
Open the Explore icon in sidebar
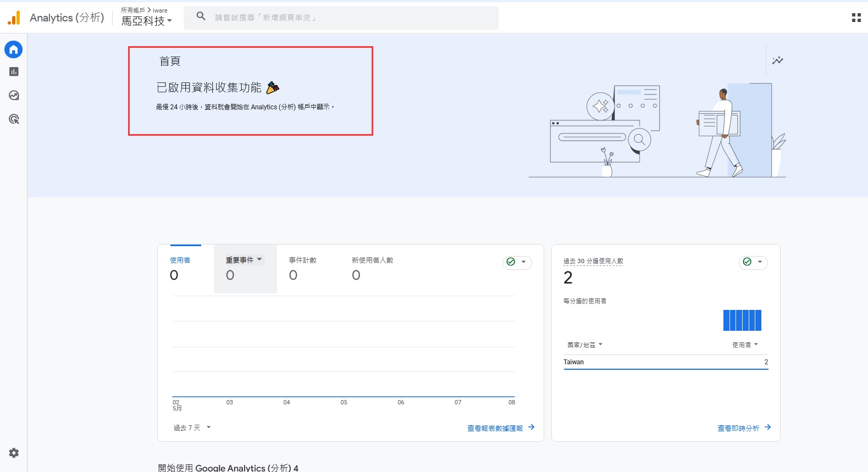(x=14, y=96)
